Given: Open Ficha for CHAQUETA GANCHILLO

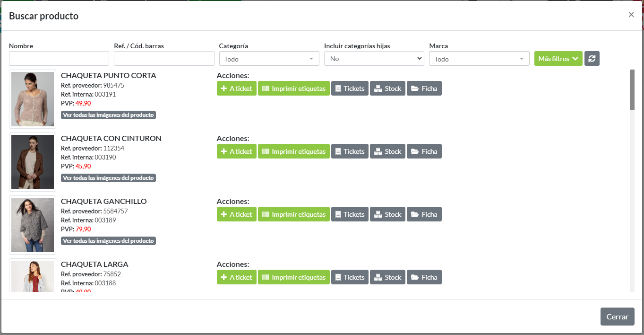Looking at the screenshot, I should tap(424, 214).
